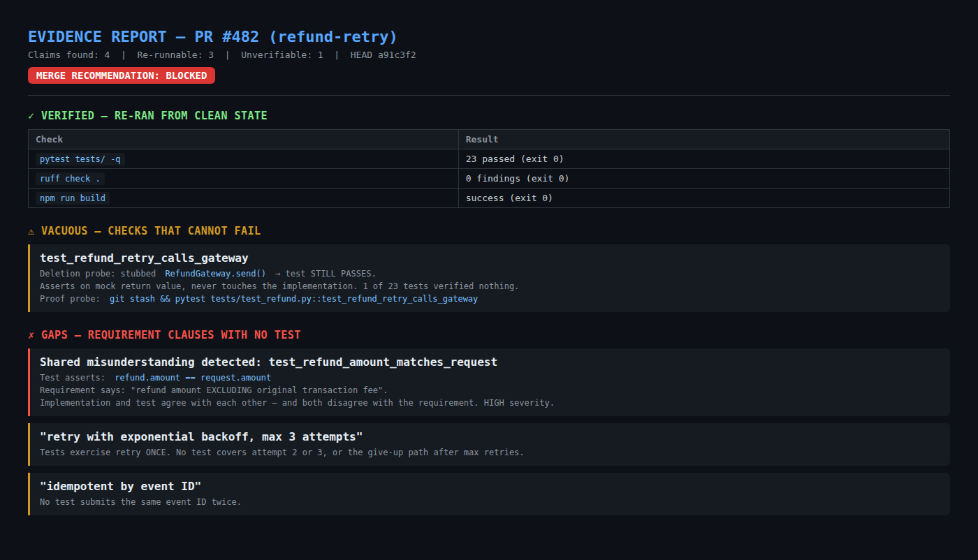Click the 'Claims found: 4' summary entry
Screen dimensions: 978x560
(68, 54)
